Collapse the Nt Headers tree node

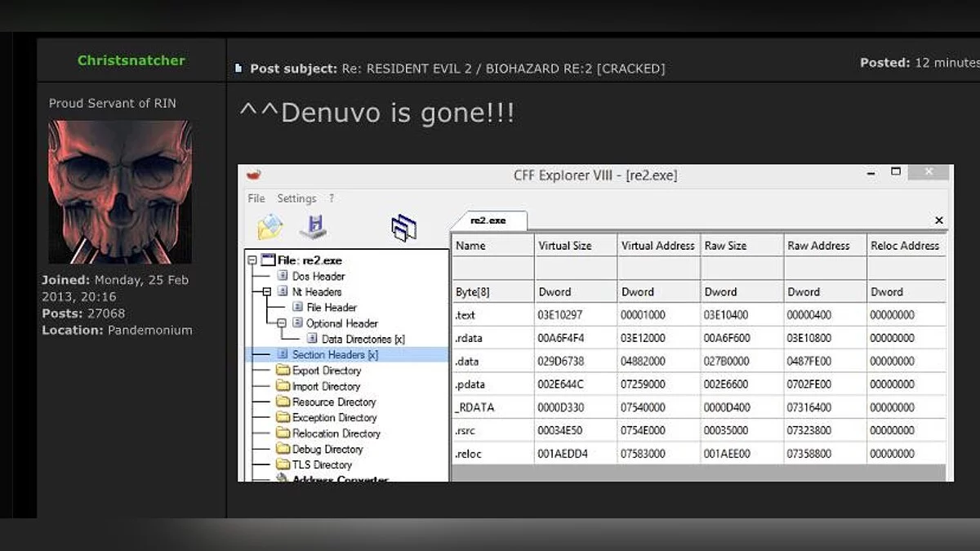click(x=267, y=291)
